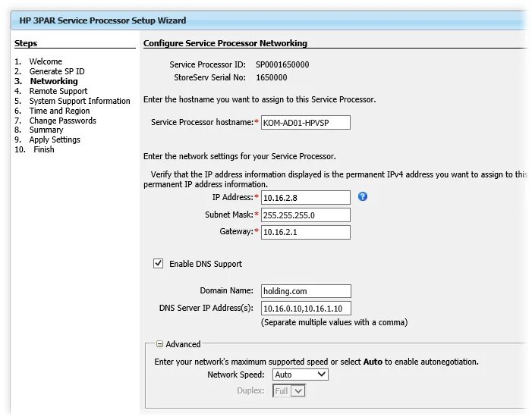
Task: Collapse the Advanced section minus icon
Action: pyautogui.click(x=159, y=344)
